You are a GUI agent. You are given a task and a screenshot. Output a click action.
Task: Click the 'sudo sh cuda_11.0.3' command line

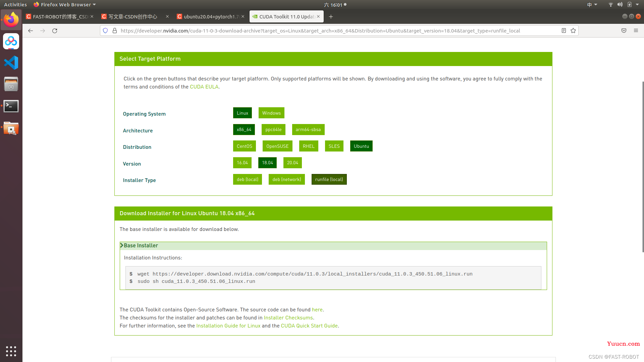[x=196, y=282]
